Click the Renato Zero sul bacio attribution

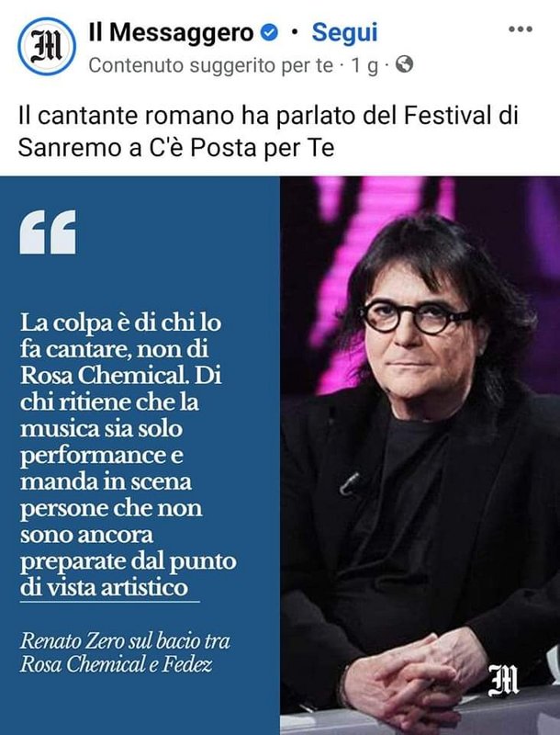pos(125,652)
